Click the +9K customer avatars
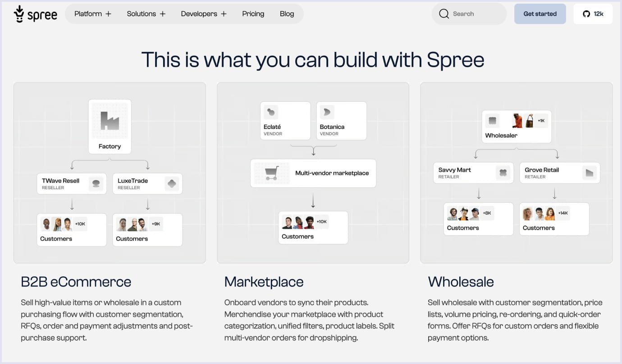The image size is (622, 364). click(x=139, y=224)
